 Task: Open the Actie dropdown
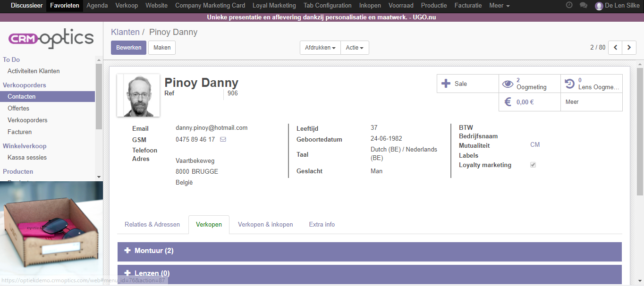pyautogui.click(x=355, y=48)
